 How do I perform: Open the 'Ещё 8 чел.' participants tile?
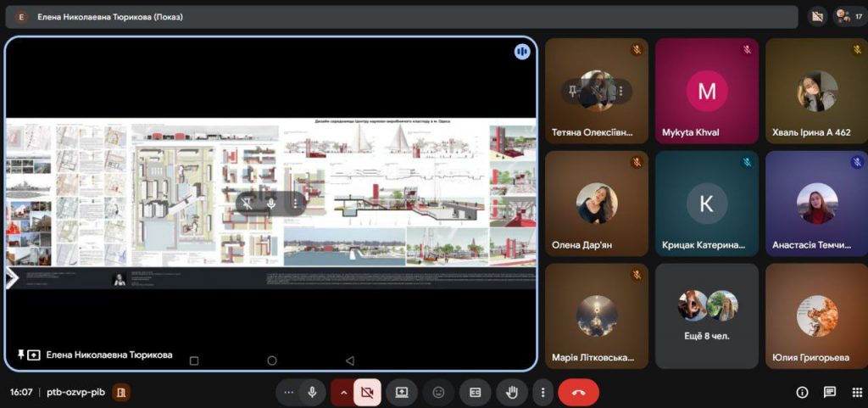pyautogui.click(x=707, y=316)
